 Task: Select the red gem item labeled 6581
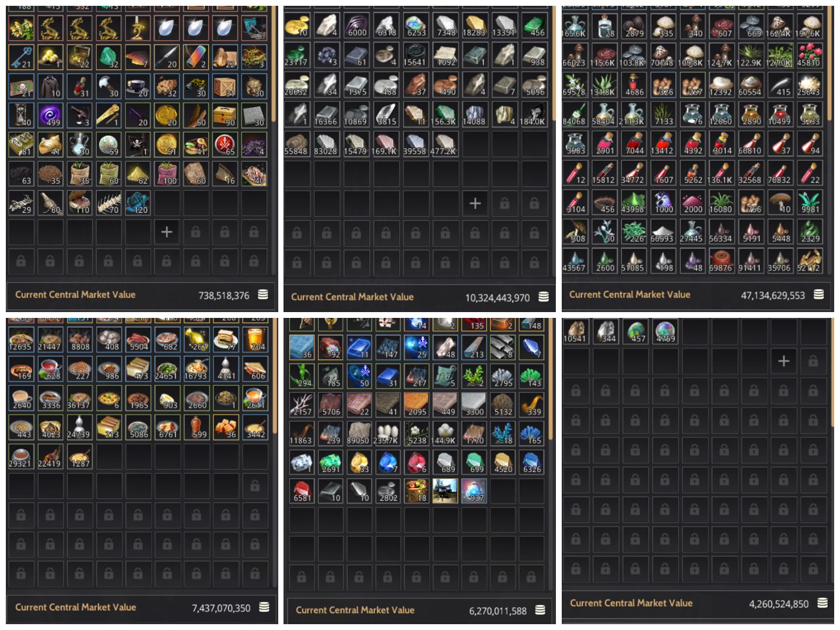click(x=302, y=491)
